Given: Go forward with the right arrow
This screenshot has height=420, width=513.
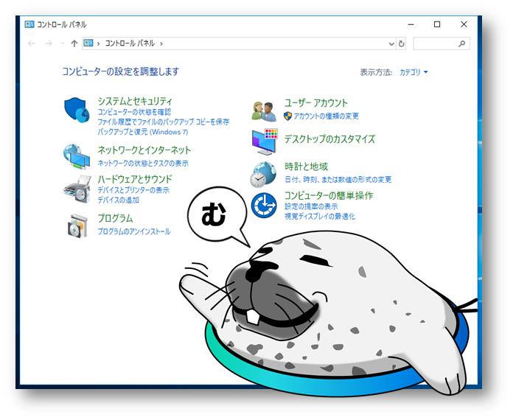Looking at the screenshot, I should click(49, 43).
